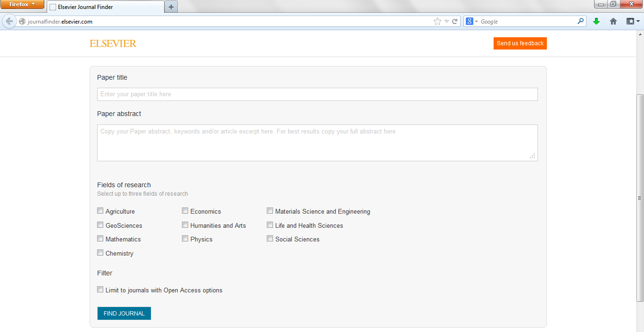This screenshot has width=644, height=332.
Task: Enable the Physics checkbox
Action: point(185,239)
